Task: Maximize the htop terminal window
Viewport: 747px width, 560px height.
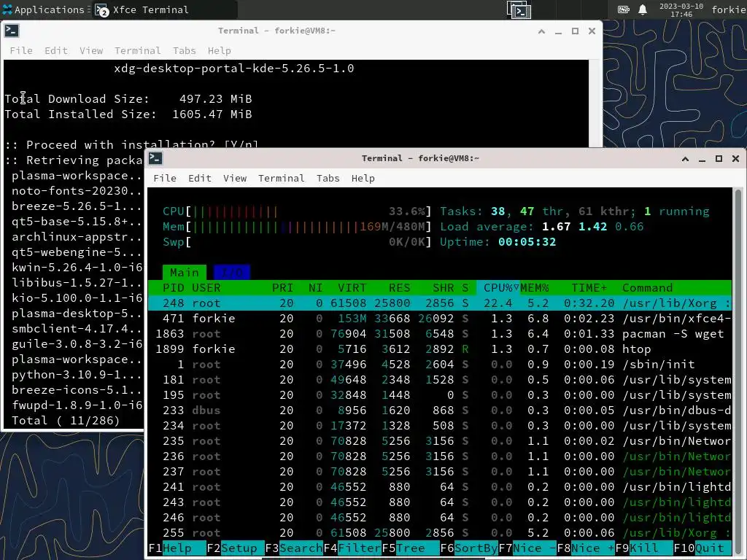Action: coord(719,159)
